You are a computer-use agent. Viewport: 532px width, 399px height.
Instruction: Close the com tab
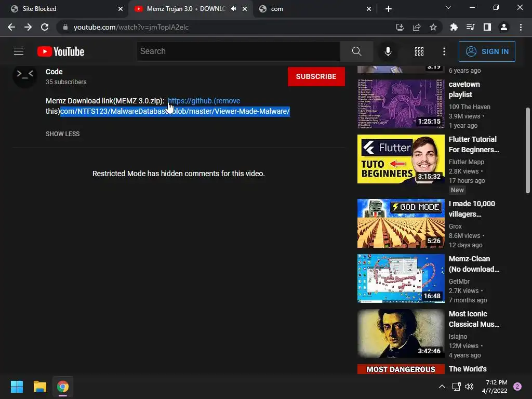(x=369, y=9)
